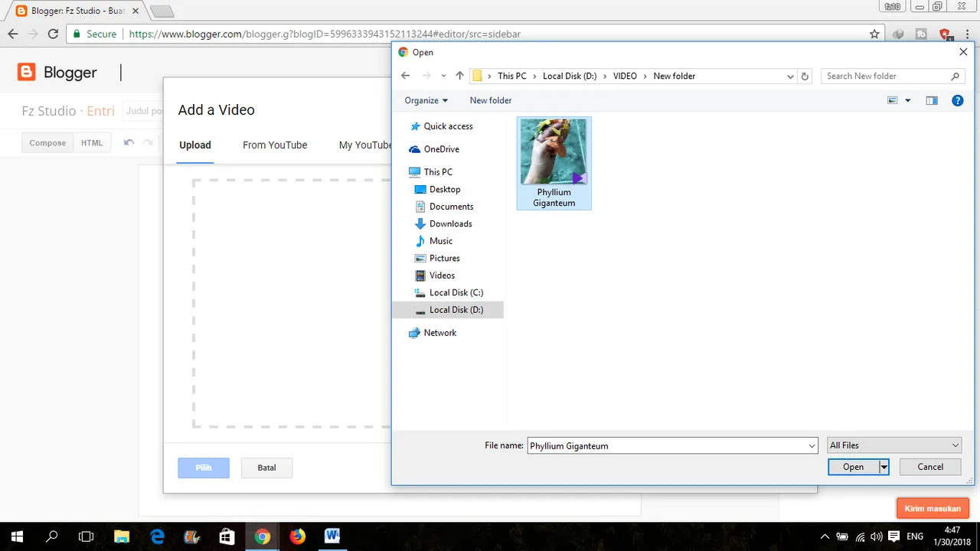Image resolution: width=980 pixels, height=551 pixels.
Task: Open Task View on taskbar
Action: (87, 536)
